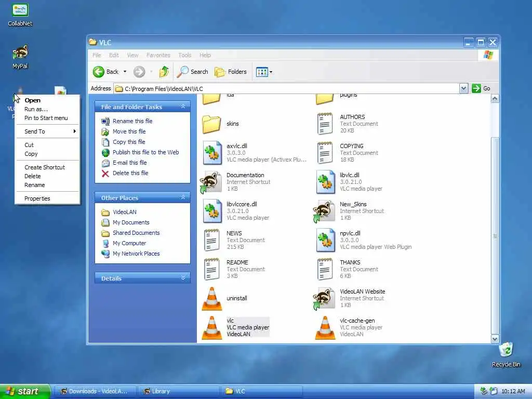Select the npvlc.dll file
Image resolution: width=532 pixels, height=399 pixels.
[364, 240]
